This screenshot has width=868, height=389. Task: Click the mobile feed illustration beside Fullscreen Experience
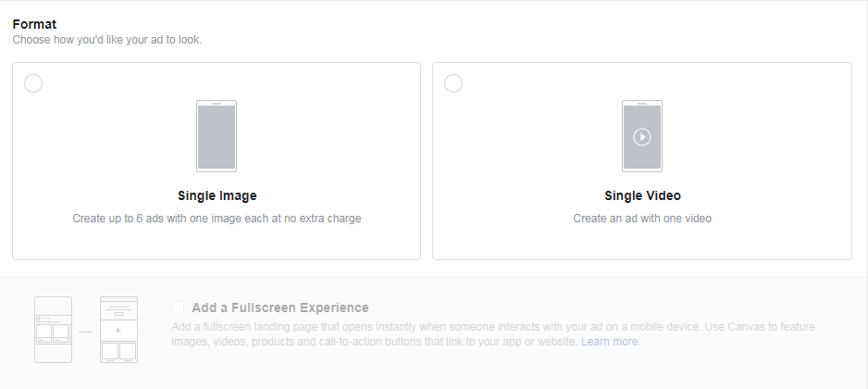pyautogui.click(x=53, y=330)
